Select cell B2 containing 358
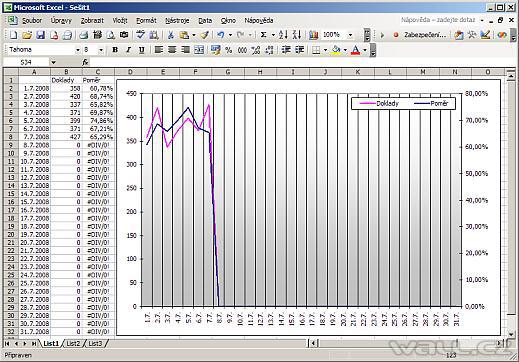The image size is (519, 362). coord(66,88)
